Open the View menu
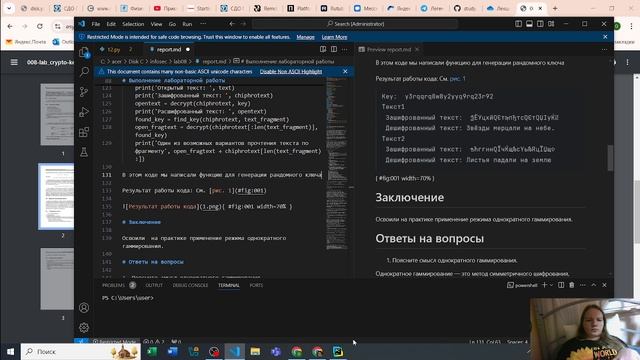Image resolution: width=640 pixels, height=360 pixels. click(x=156, y=24)
